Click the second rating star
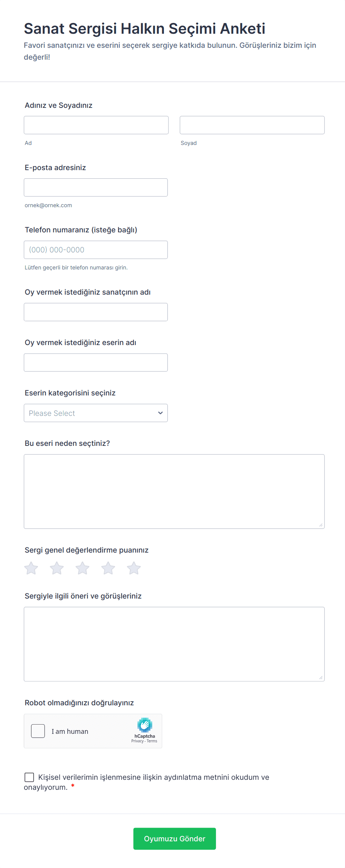The image size is (345, 868). point(57,568)
